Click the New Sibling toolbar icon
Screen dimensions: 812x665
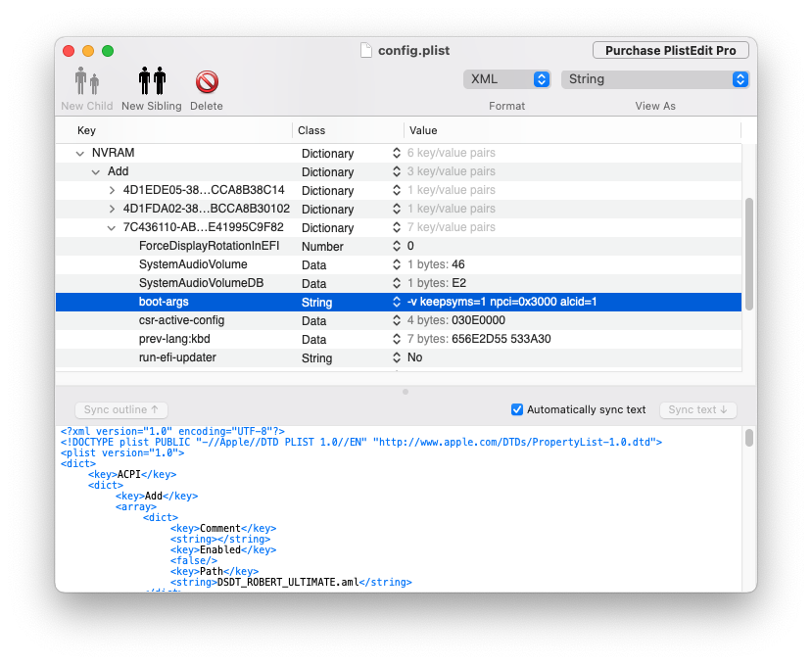pyautogui.click(x=152, y=81)
